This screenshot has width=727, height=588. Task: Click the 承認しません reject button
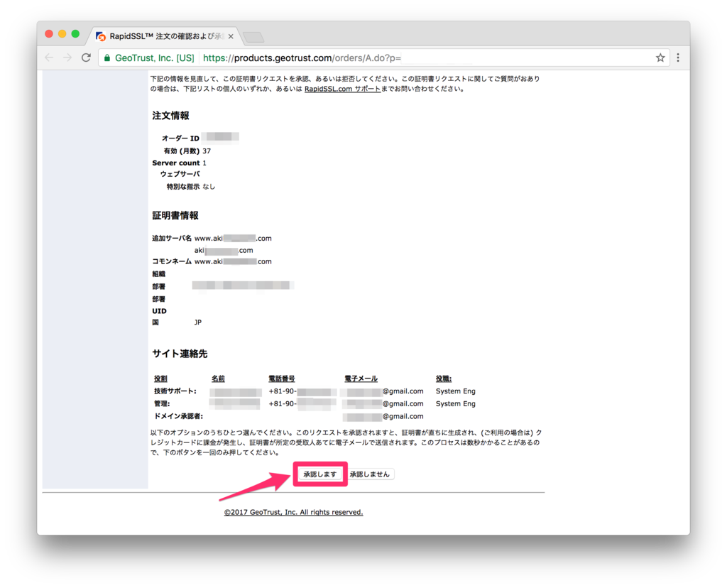[369, 474]
